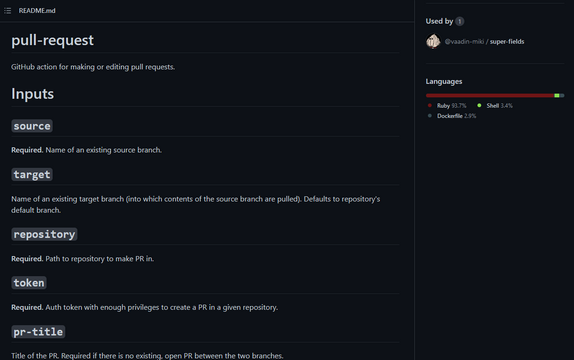
Task: Open the super-fields repository link
Action: coord(507,42)
